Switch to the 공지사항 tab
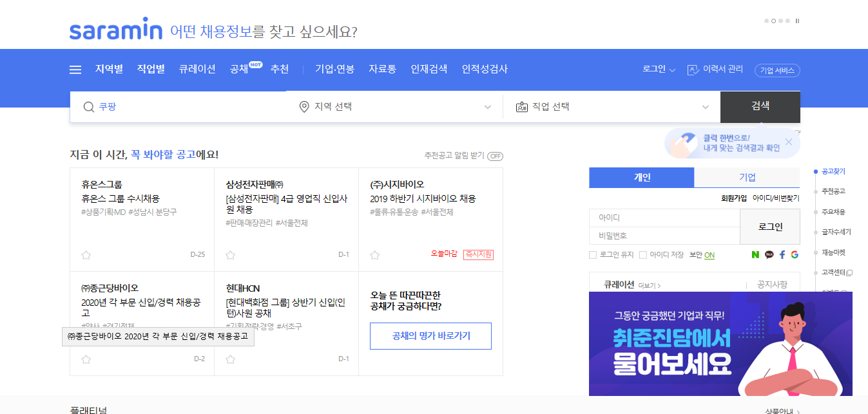 point(771,285)
